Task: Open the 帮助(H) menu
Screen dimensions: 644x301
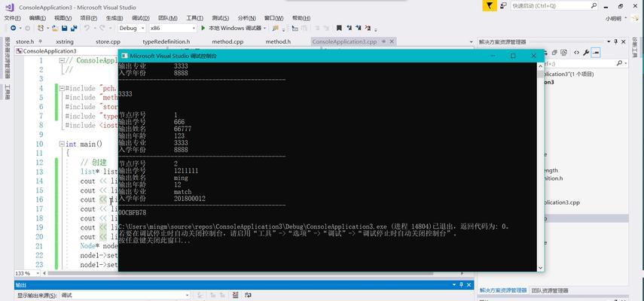Action: coord(301,18)
